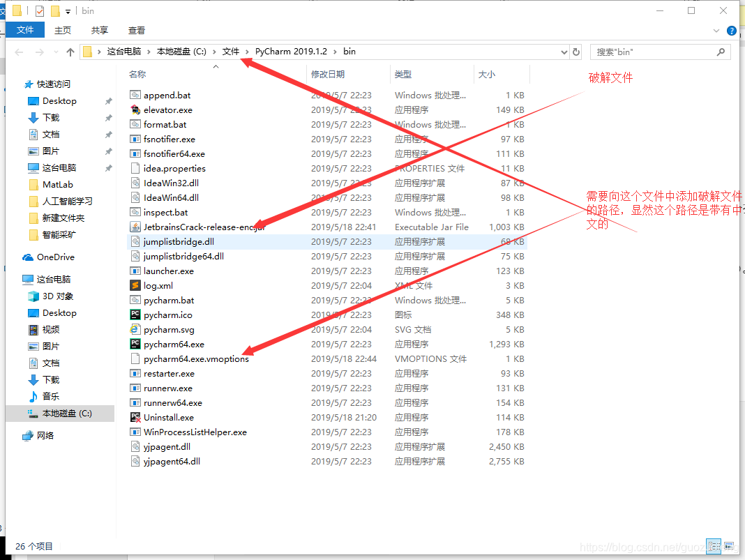Select pycharm.bat file
This screenshot has height=560, width=745.
(169, 300)
